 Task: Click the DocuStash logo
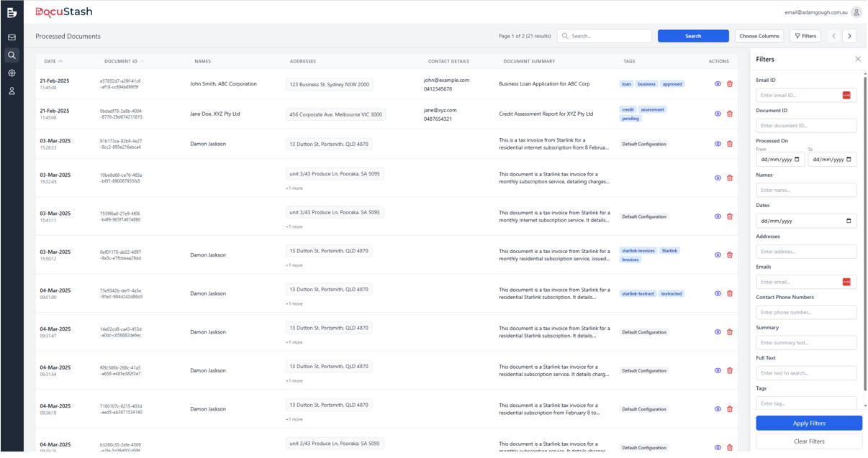pos(64,12)
